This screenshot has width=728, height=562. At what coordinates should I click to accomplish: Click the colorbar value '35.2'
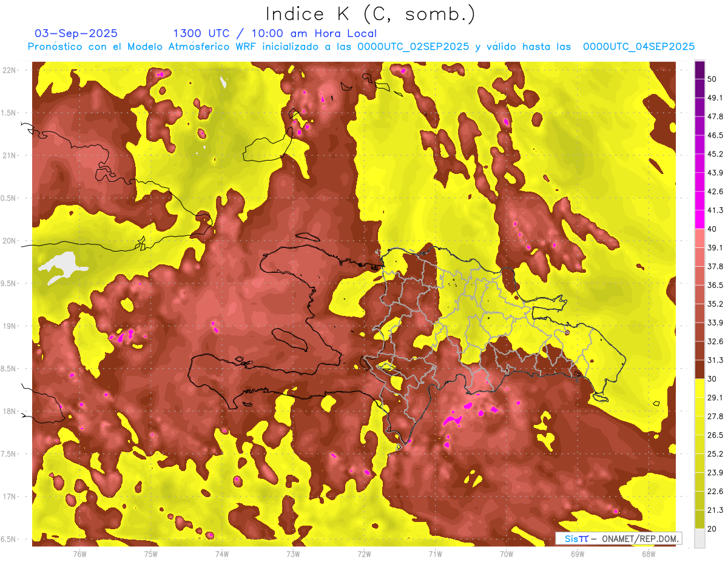pyautogui.click(x=715, y=304)
